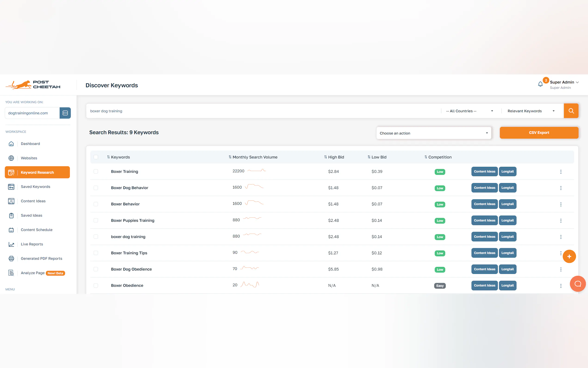Click the boxer dog training search field
This screenshot has height=368, width=588.
click(x=263, y=111)
